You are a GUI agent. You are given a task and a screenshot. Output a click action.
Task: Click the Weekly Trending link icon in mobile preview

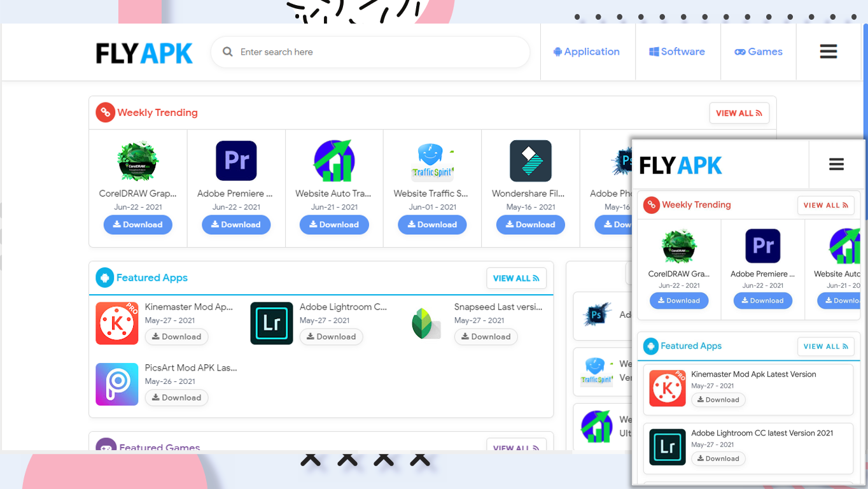(x=651, y=205)
